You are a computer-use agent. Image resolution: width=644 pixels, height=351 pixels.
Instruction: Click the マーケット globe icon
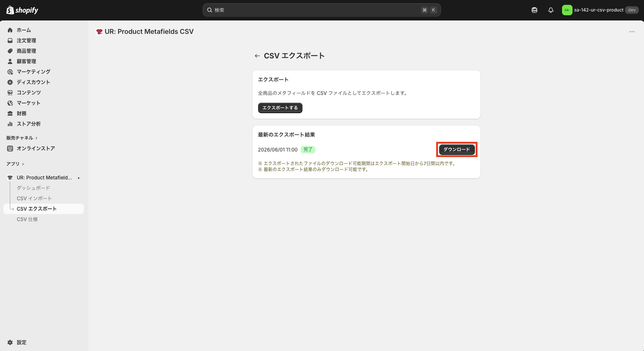pos(10,103)
